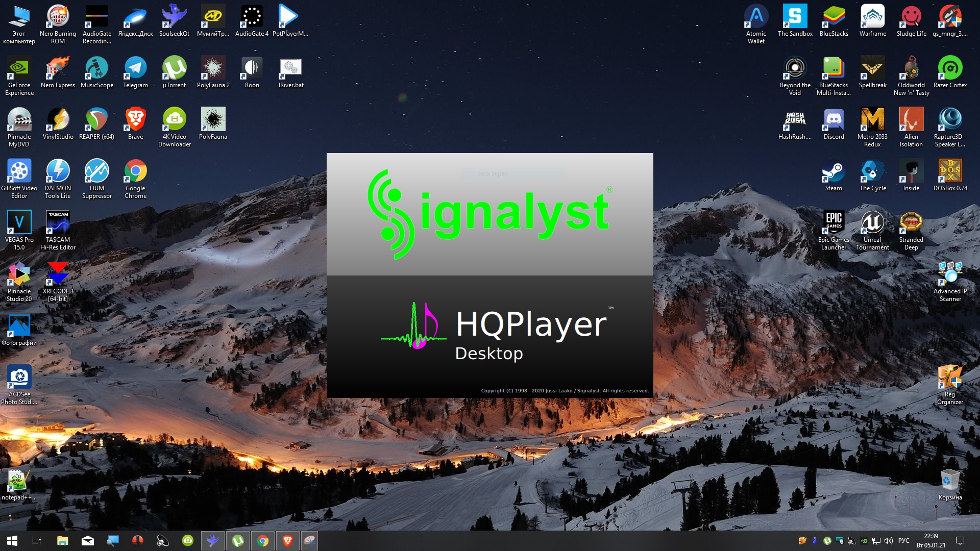Open the notification center button
Image resolution: width=980 pixels, height=551 pixels.
[960, 541]
